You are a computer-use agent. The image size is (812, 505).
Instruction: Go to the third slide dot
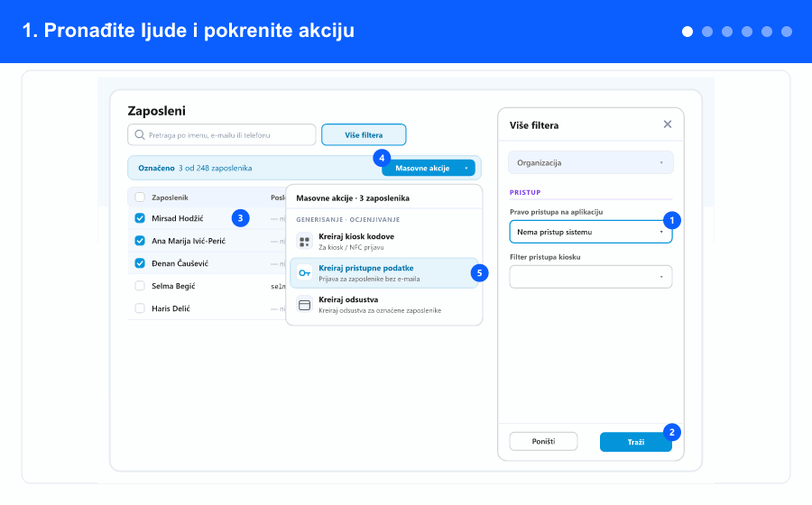[727, 32]
